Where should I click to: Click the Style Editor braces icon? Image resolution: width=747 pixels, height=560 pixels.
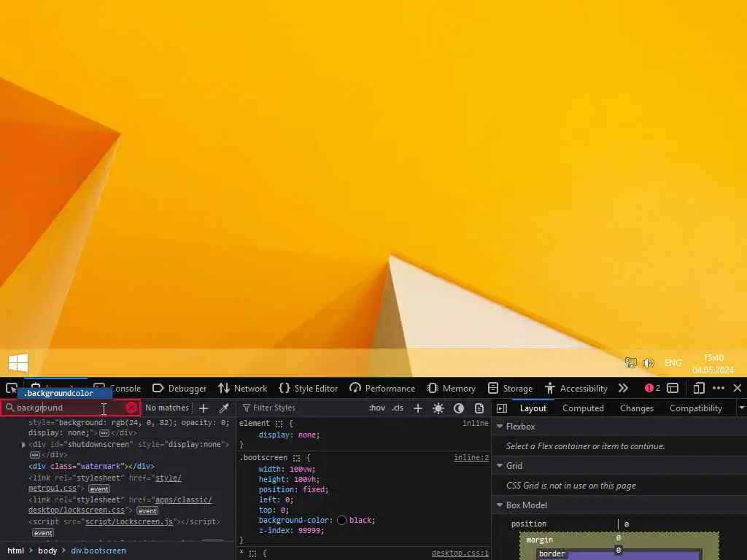(285, 388)
